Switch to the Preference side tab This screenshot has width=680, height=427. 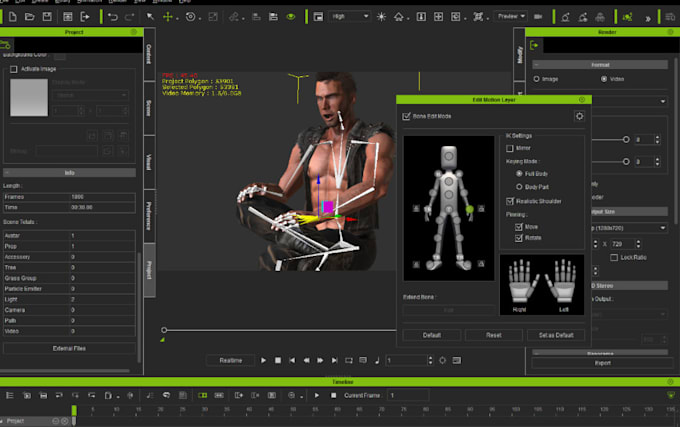149,216
